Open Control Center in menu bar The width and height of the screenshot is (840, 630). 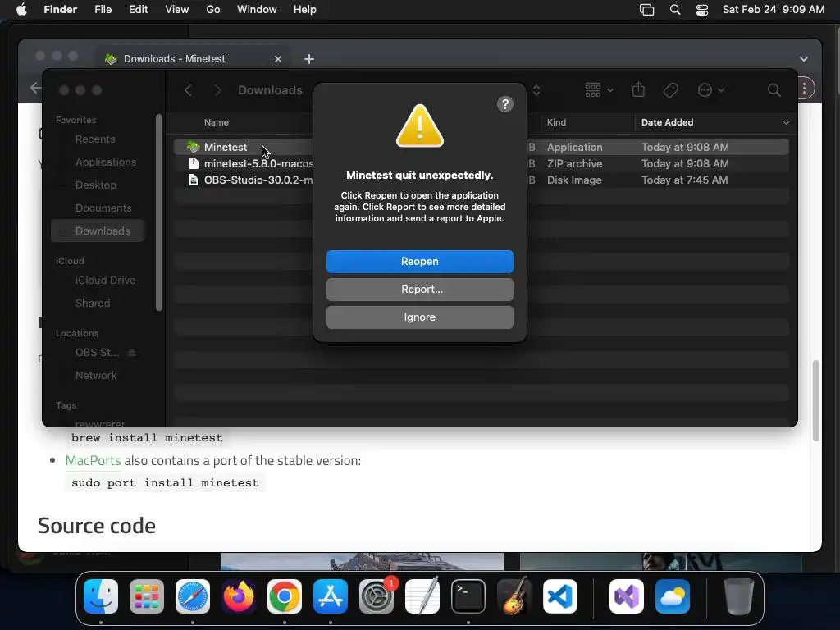[702, 10]
